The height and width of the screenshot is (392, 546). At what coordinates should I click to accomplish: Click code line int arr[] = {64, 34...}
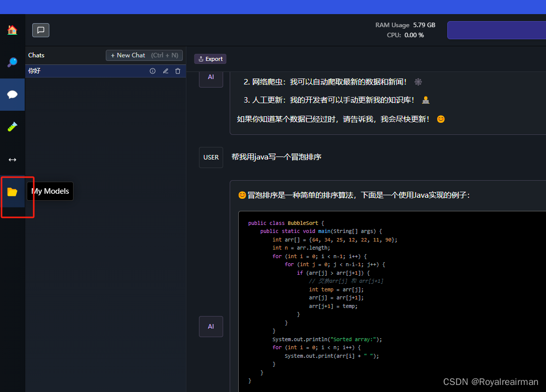point(334,240)
